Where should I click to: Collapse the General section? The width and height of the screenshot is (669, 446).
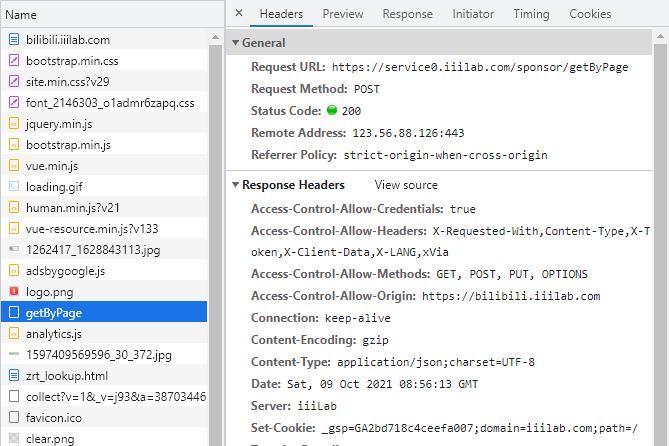click(235, 43)
